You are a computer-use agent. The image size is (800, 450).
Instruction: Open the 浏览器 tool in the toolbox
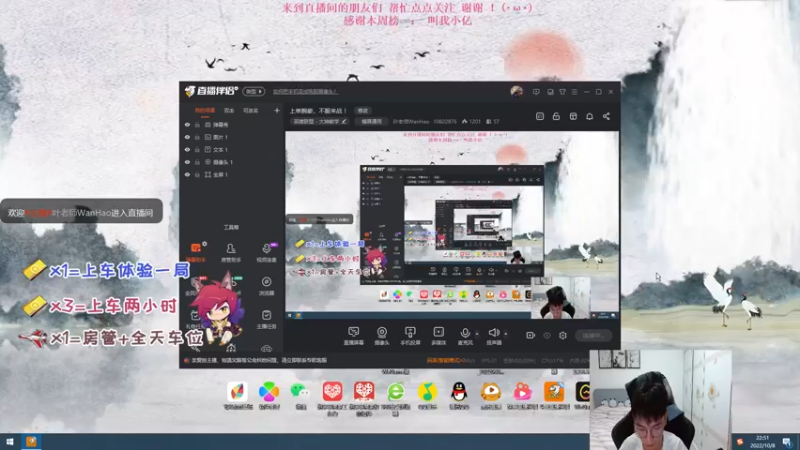point(266,286)
